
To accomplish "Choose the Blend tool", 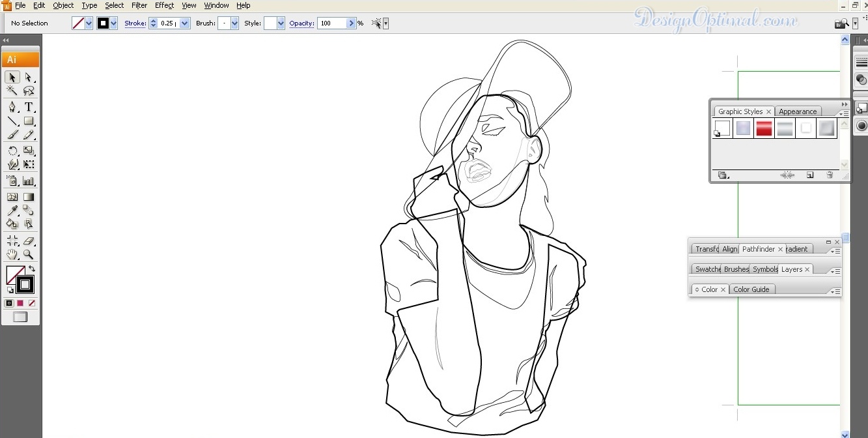I will (x=29, y=210).
